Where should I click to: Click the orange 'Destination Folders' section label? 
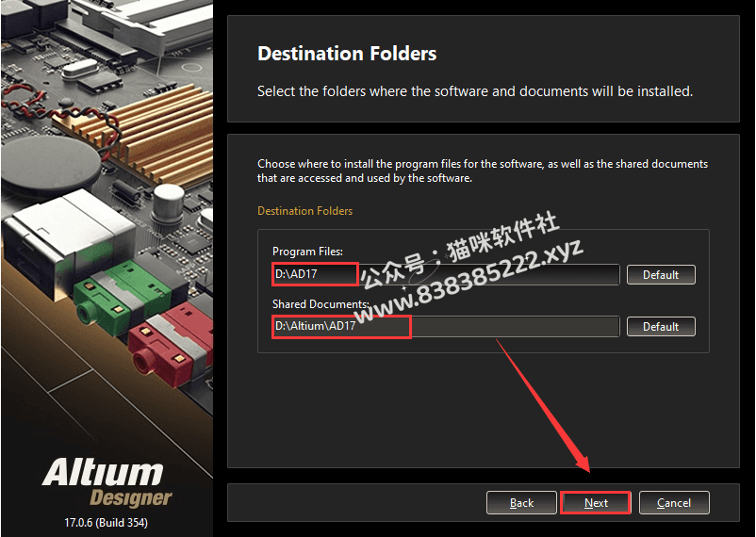pyautogui.click(x=304, y=211)
